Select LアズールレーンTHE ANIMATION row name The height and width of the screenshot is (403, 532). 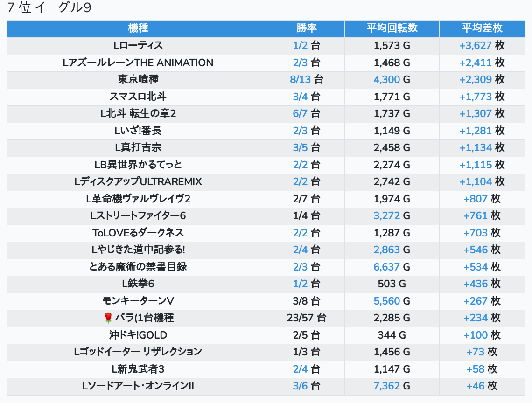[x=138, y=63]
